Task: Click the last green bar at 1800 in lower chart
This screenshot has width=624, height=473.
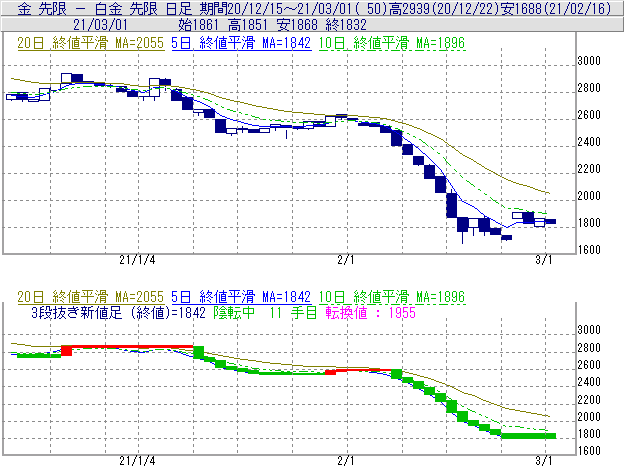Action: pyautogui.click(x=528, y=436)
